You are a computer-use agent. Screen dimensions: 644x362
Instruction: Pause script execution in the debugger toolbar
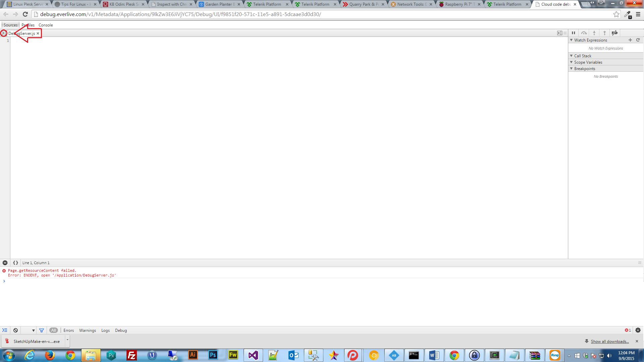coord(573,33)
